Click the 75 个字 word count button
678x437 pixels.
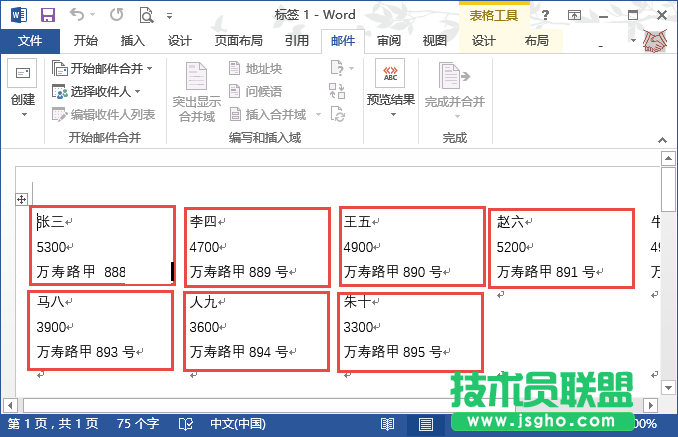coord(138,425)
